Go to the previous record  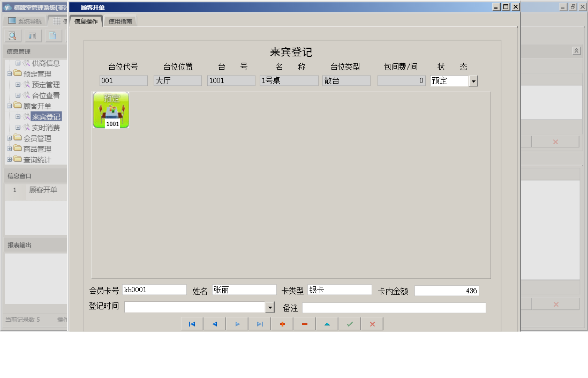point(215,324)
